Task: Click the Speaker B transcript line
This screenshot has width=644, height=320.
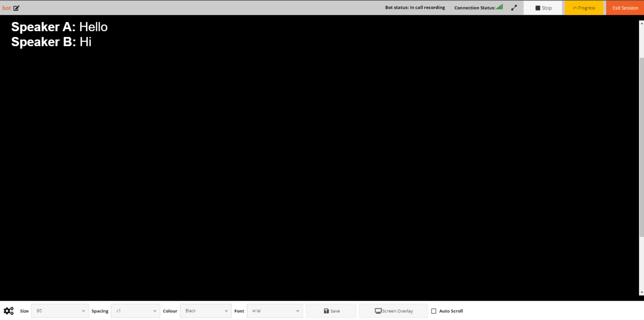Action: tap(51, 42)
